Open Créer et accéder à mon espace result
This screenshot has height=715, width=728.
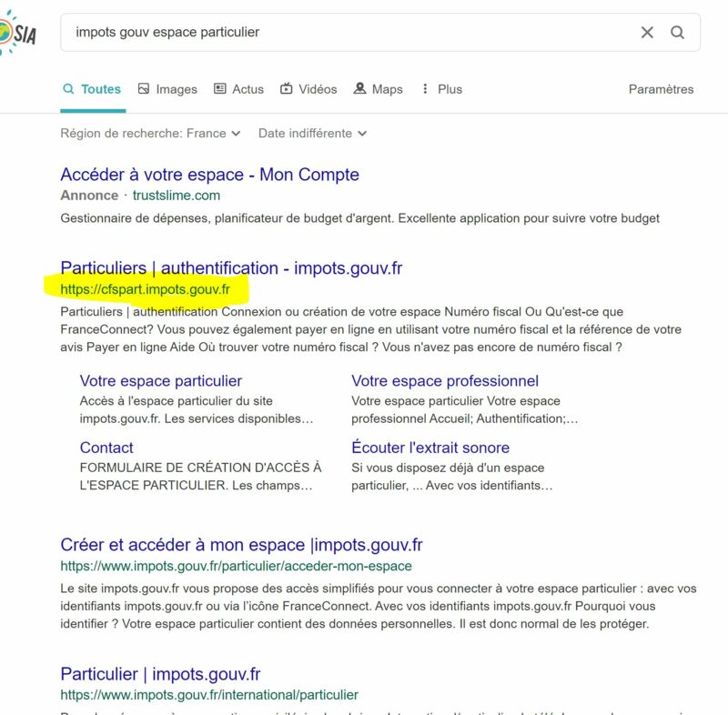coord(241,545)
